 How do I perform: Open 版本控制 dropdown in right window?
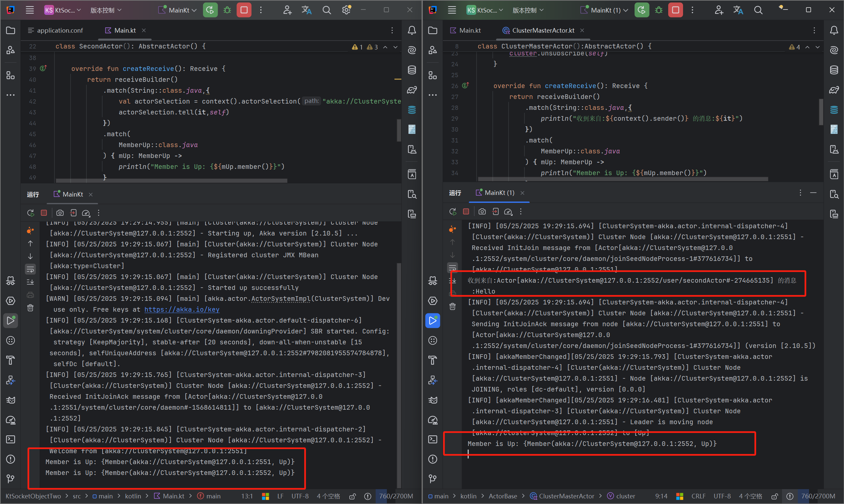528,10
